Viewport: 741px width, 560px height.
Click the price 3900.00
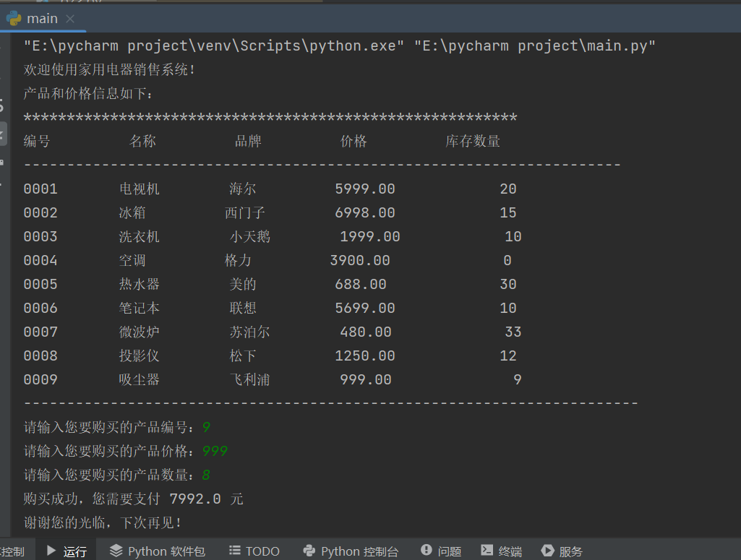pyautogui.click(x=360, y=261)
